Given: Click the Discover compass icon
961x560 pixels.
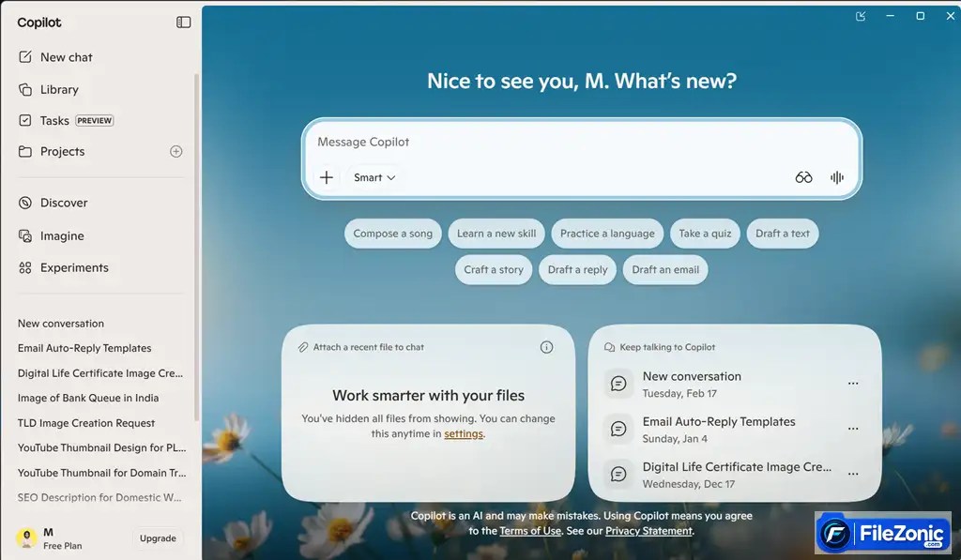Looking at the screenshot, I should coord(25,203).
